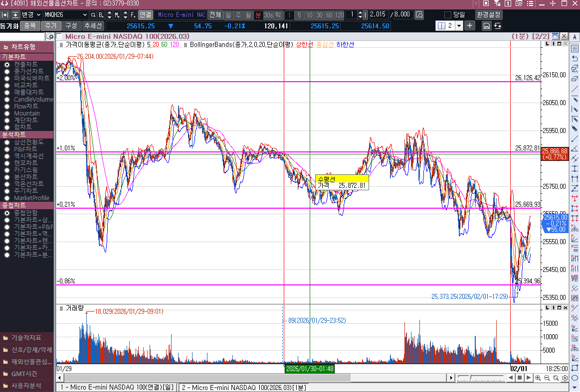Click the zoom-in magnifier below the chart

click(538, 378)
